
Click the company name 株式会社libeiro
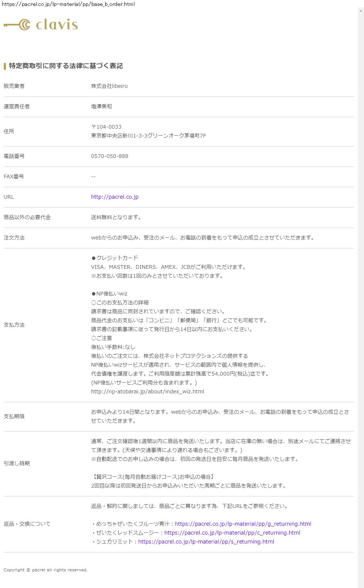coord(109,86)
